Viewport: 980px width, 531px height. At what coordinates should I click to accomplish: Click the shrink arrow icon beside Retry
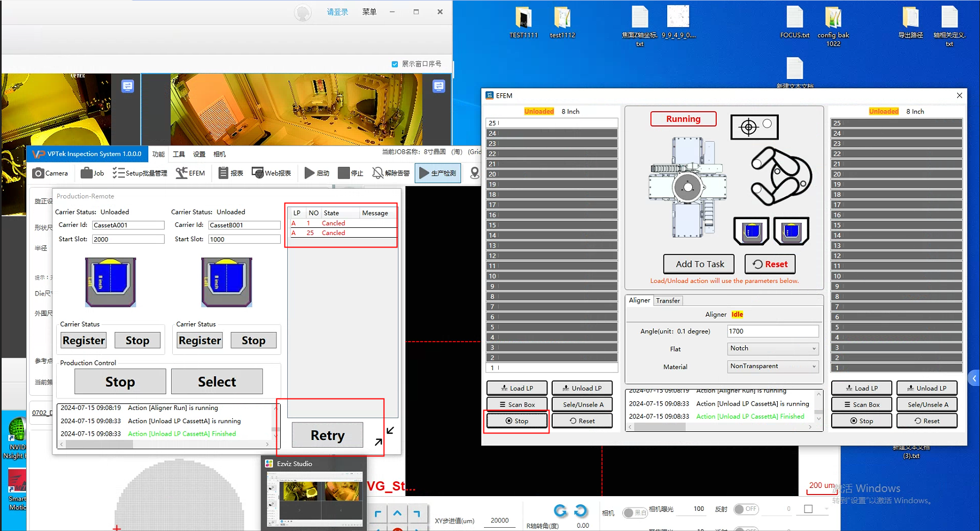coord(390,431)
